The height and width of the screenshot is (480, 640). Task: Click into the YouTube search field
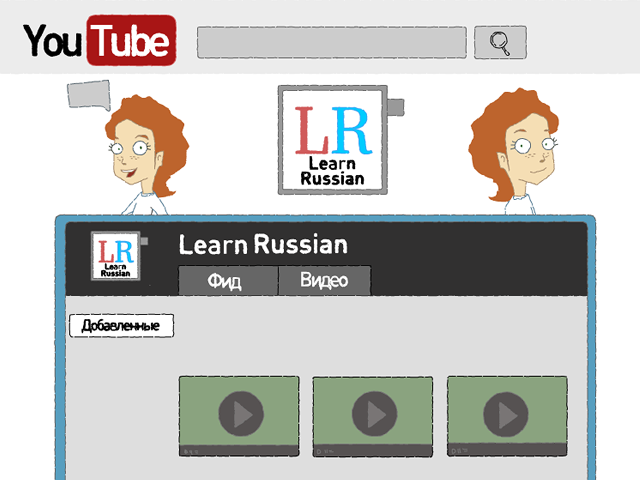point(332,42)
